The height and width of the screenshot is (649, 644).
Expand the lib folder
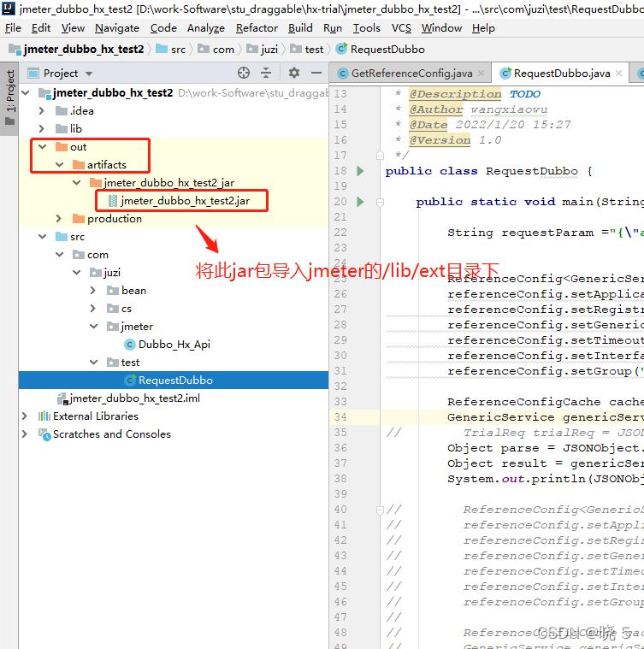click(x=42, y=129)
